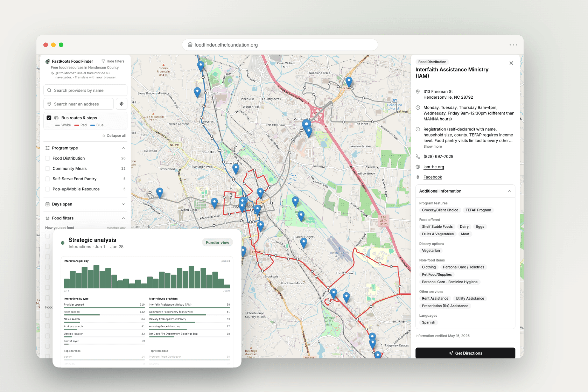
Task: Click the TEFAP Program tag
Action: 478,210
